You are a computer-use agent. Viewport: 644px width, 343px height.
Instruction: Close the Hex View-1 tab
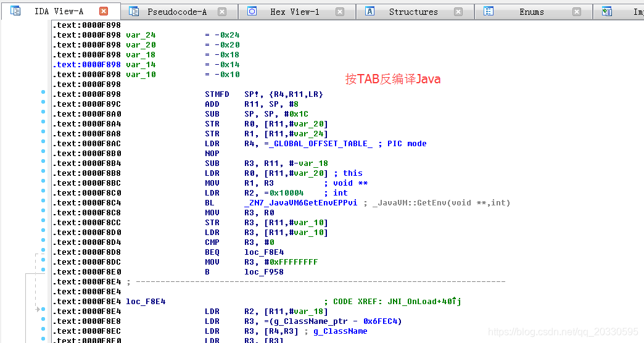pyautogui.click(x=340, y=12)
